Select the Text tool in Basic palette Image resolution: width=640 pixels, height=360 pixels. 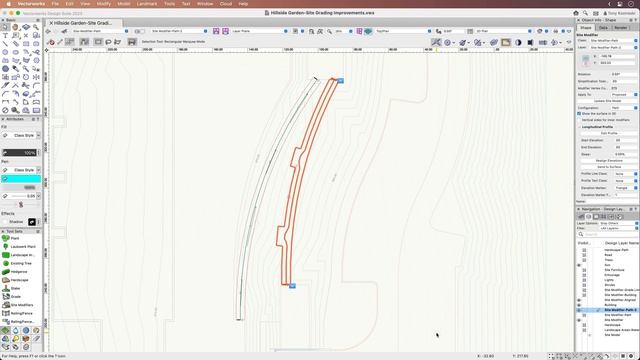(x=5, y=36)
